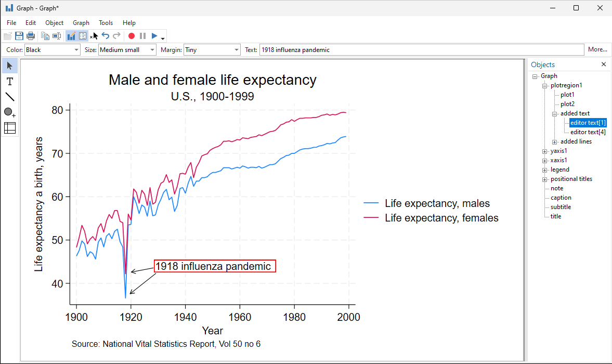Toggle the Object Browser panel button

(83, 36)
